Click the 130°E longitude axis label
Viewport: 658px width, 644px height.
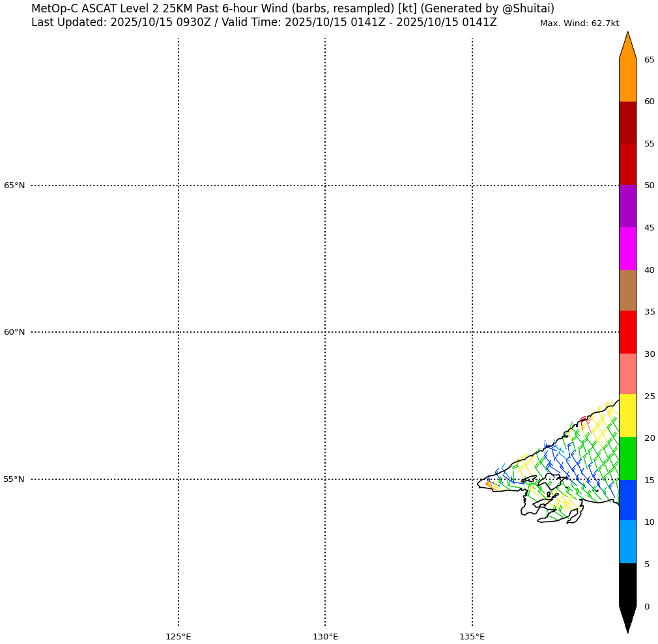coord(325,636)
